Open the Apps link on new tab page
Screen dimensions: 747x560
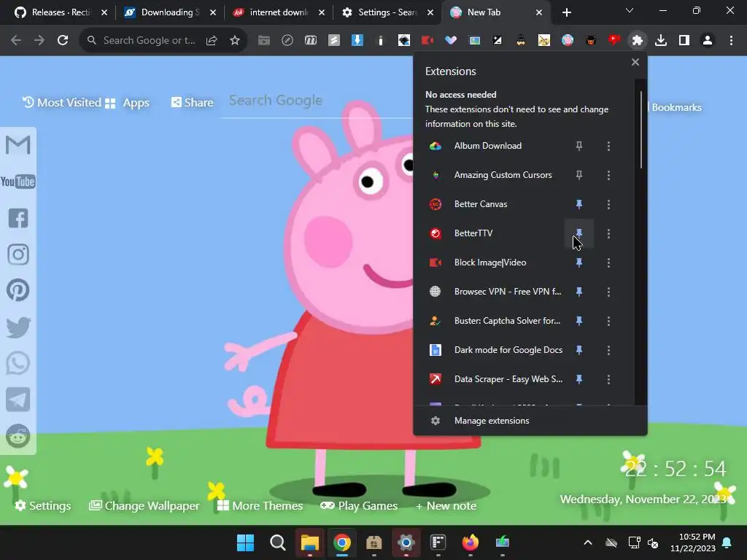click(127, 103)
